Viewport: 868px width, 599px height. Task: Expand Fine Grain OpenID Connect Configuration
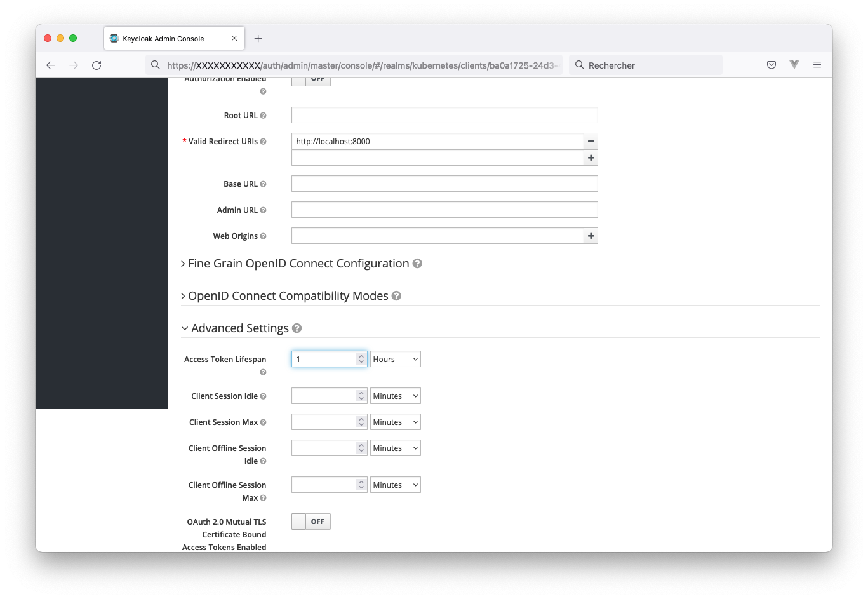(298, 264)
